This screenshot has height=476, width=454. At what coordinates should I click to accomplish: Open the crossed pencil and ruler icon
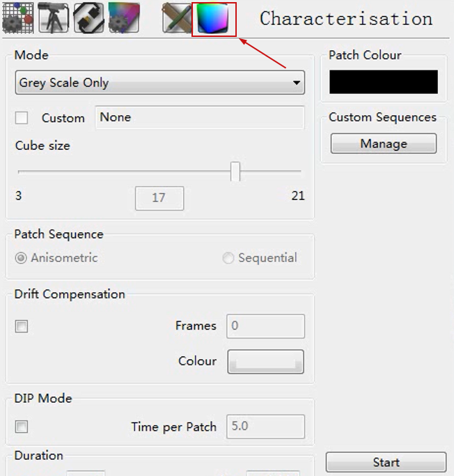176,18
